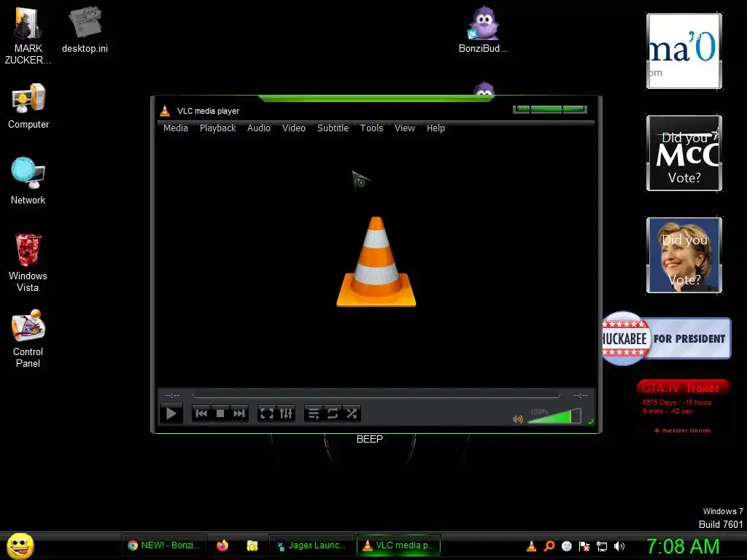Open the View menu
747x560 pixels.
point(404,128)
